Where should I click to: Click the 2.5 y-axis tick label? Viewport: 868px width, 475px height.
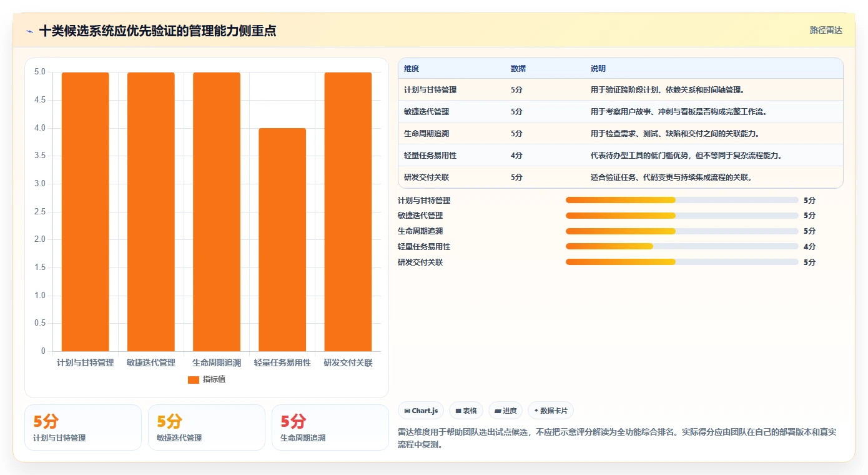click(40, 212)
